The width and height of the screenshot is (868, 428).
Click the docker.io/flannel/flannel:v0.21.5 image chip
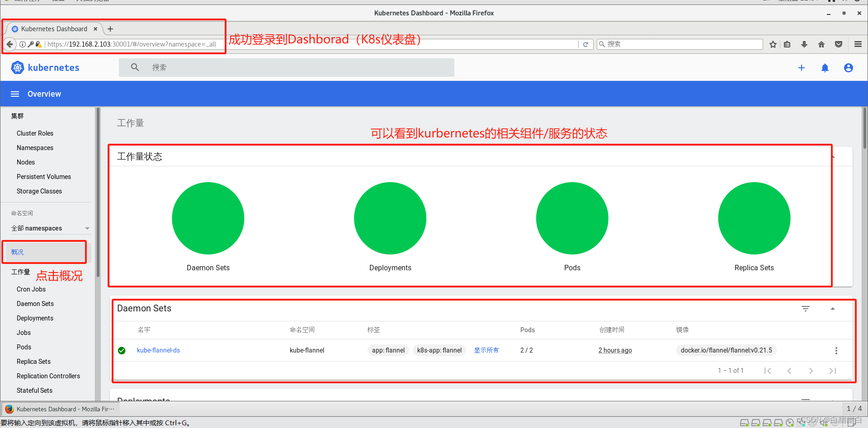tap(726, 350)
